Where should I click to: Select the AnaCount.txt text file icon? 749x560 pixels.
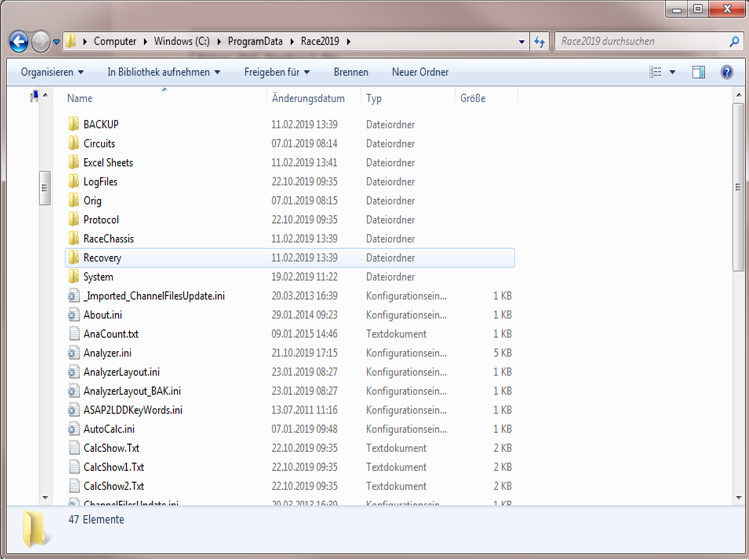point(74,334)
